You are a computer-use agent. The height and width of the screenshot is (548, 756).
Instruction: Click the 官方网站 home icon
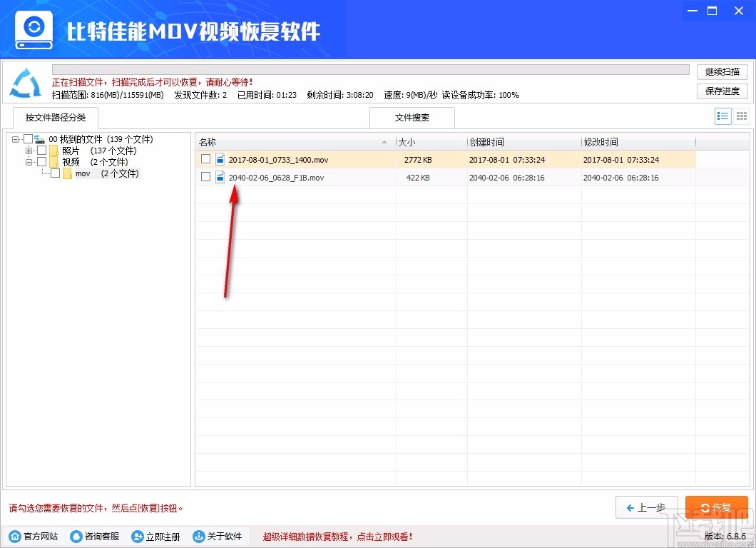coord(14,536)
